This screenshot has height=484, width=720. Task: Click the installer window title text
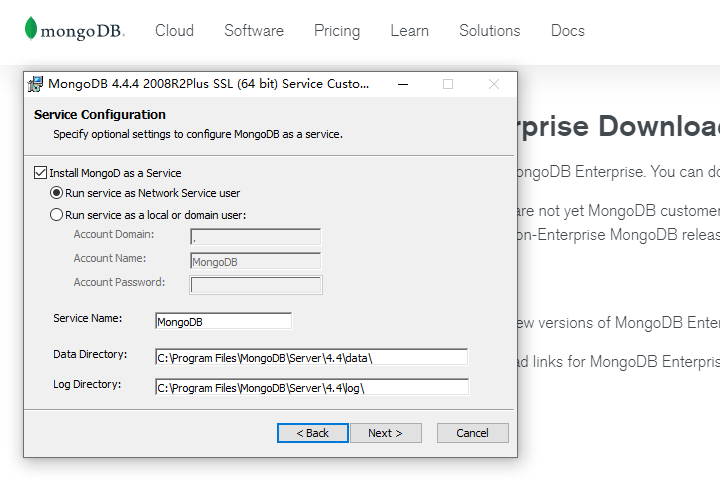point(208,84)
